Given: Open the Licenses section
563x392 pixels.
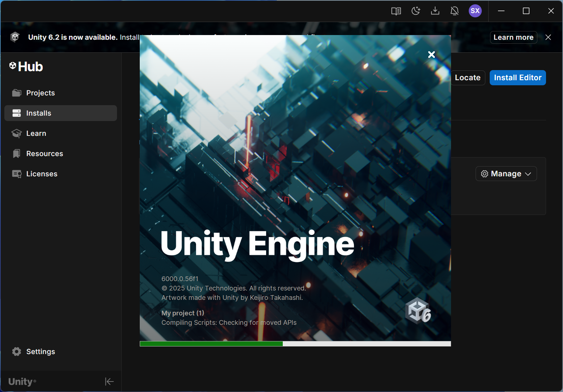Looking at the screenshot, I should pos(61,174).
